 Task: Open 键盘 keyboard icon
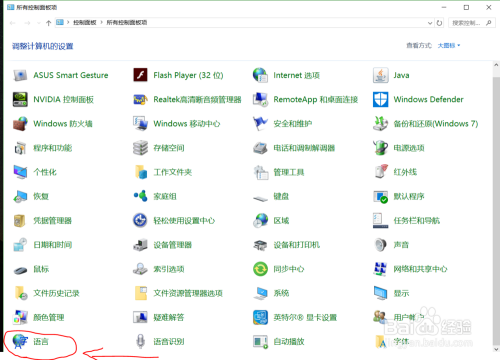260,199
